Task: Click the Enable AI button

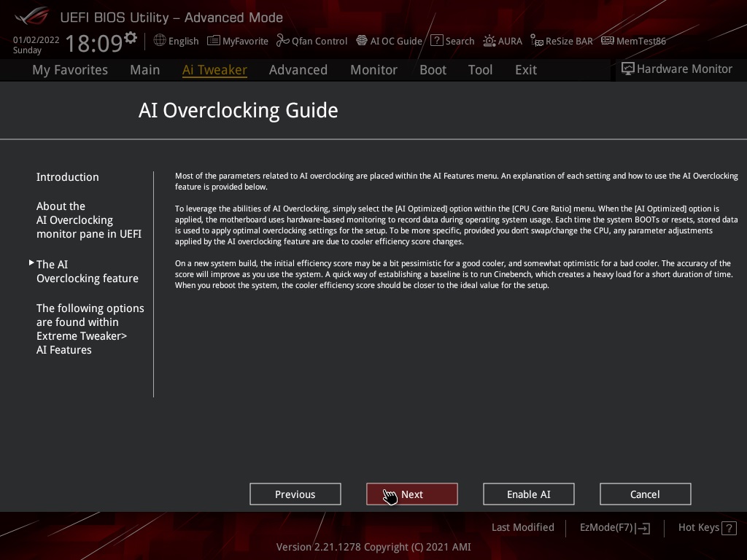Action: (x=528, y=494)
